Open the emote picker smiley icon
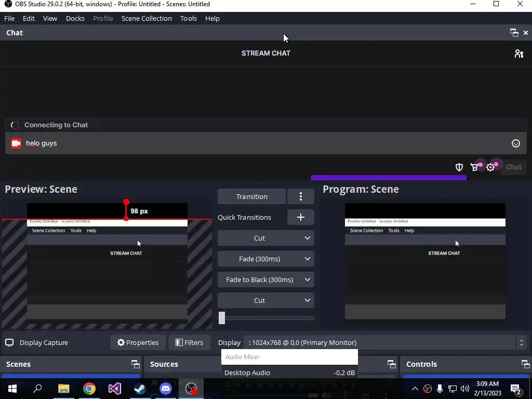 tap(516, 143)
